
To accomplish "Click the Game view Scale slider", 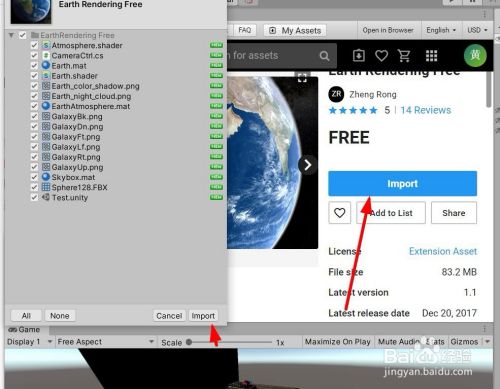I will point(230,342).
